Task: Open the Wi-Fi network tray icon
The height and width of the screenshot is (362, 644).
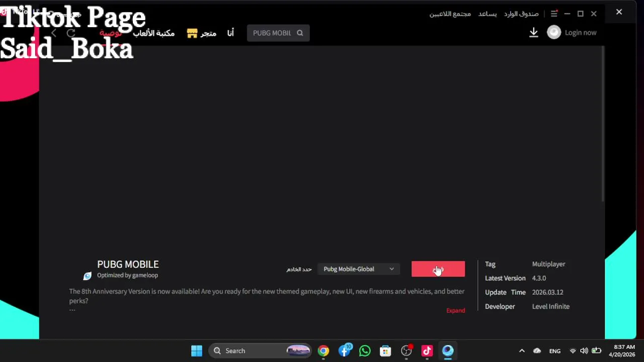Action: click(573, 351)
